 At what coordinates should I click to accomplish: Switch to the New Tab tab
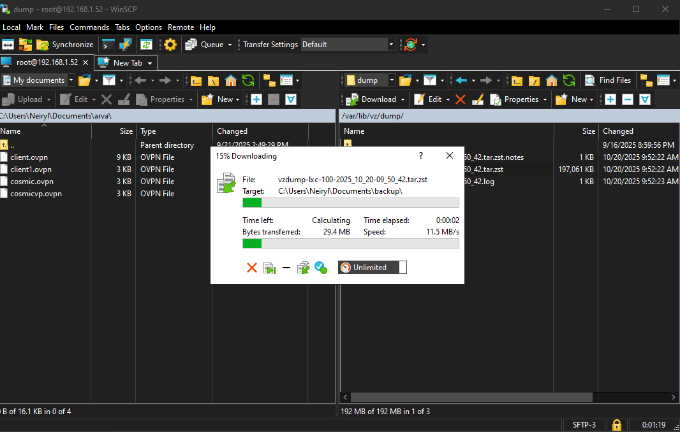click(x=126, y=62)
